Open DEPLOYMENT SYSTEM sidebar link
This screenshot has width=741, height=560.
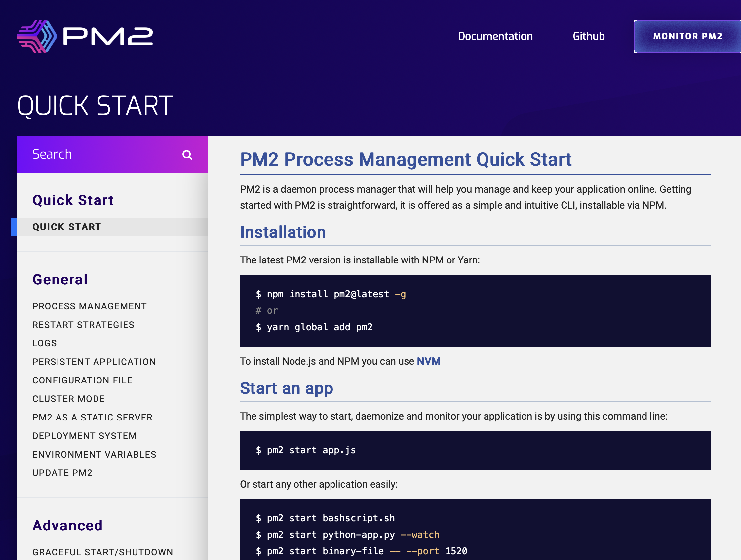pyautogui.click(x=84, y=436)
